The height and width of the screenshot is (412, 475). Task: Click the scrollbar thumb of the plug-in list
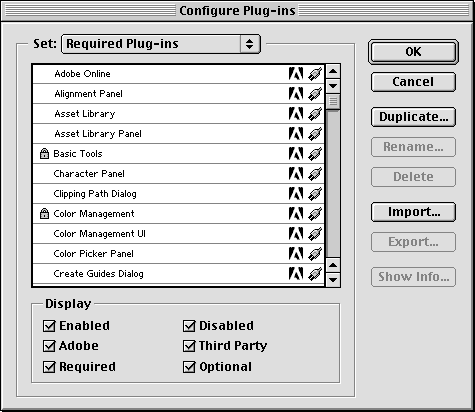click(x=333, y=101)
